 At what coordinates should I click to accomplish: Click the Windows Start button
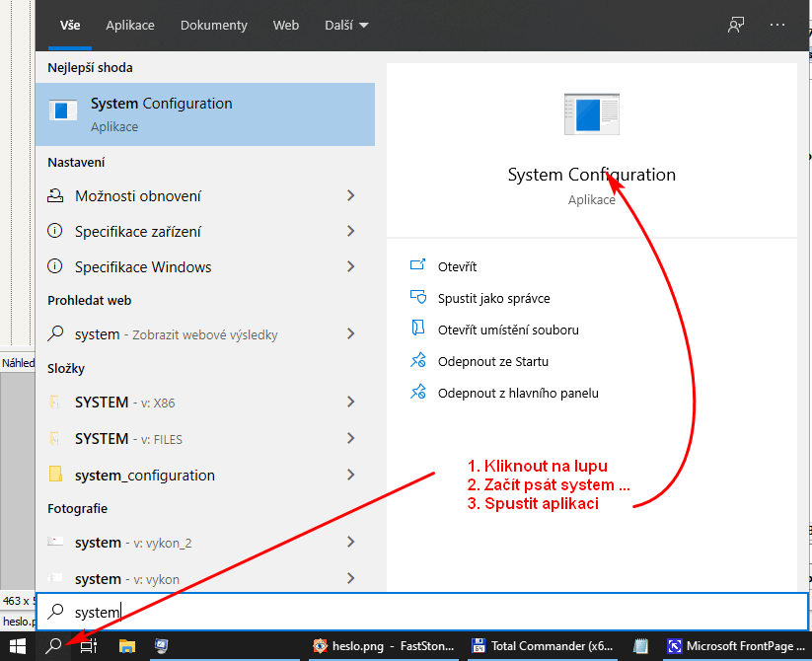(18, 646)
